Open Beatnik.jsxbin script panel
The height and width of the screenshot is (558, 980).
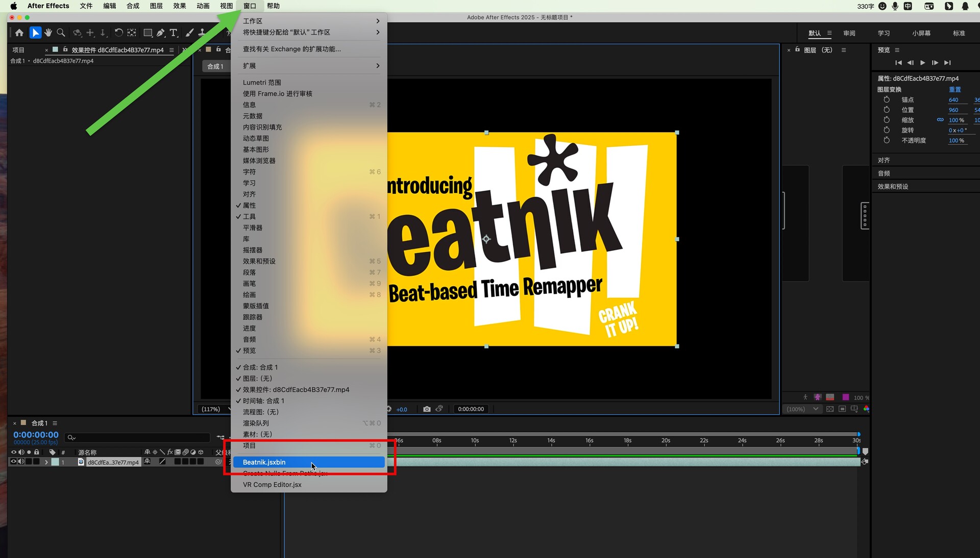click(x=264, y=462)
